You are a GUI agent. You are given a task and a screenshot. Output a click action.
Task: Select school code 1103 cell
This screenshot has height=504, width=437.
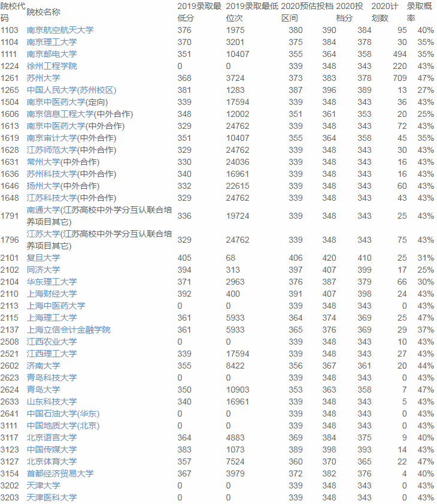10,30
